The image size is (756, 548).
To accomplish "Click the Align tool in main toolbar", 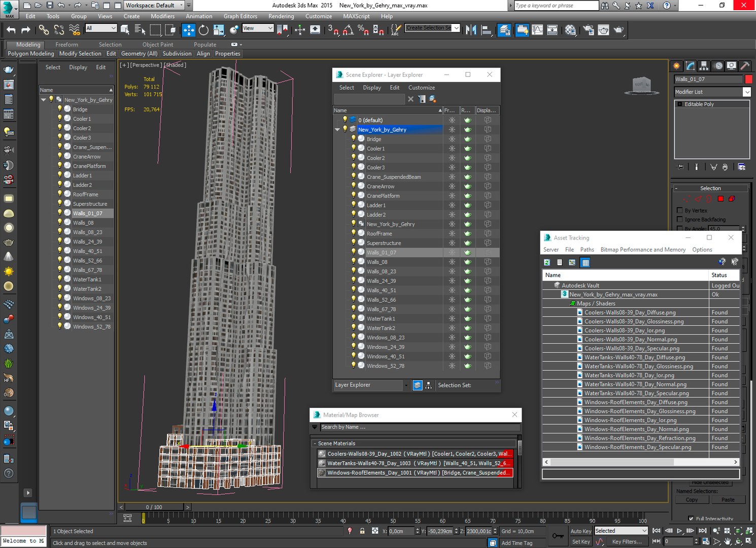I will 486,30.
